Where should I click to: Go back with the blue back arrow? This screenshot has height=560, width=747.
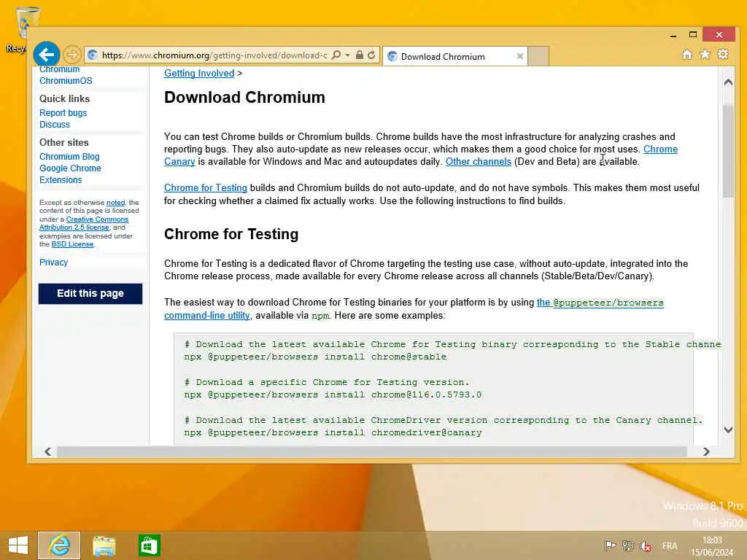(x=46, y=55)
